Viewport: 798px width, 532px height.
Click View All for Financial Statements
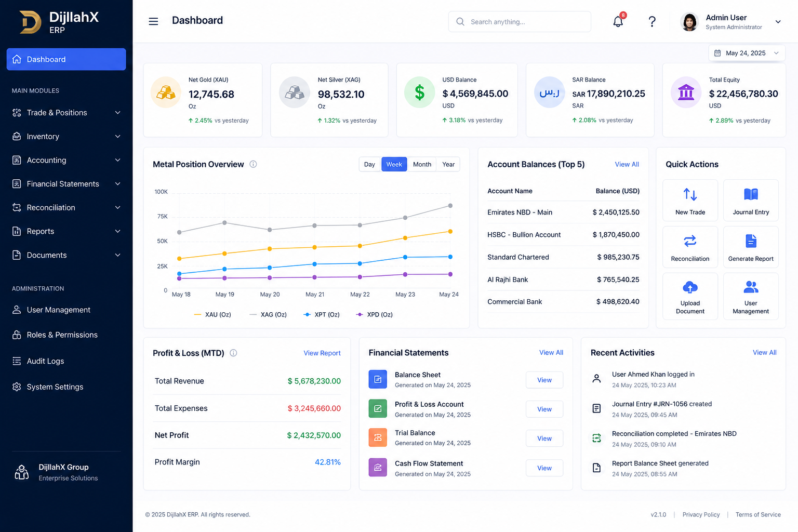[551, 353]
